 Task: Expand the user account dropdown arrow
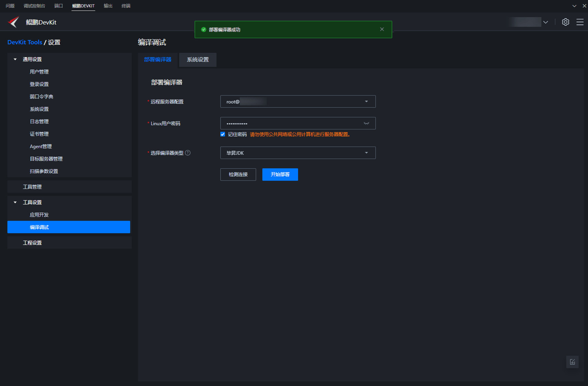pyautogui.click(x=545, y=22)
